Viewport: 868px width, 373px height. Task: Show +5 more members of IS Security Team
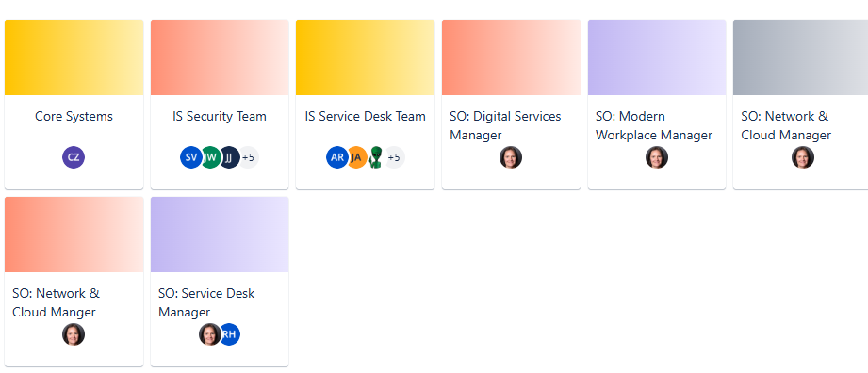pos(249,157)
